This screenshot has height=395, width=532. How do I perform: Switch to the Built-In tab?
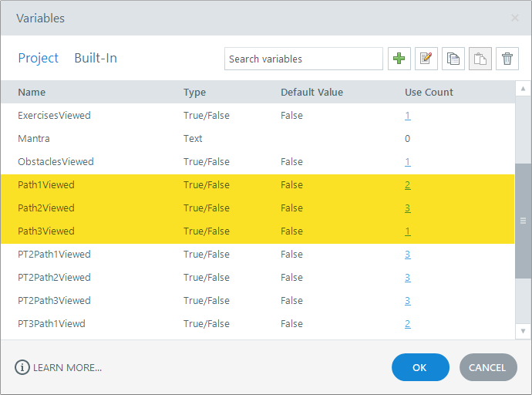96,58
